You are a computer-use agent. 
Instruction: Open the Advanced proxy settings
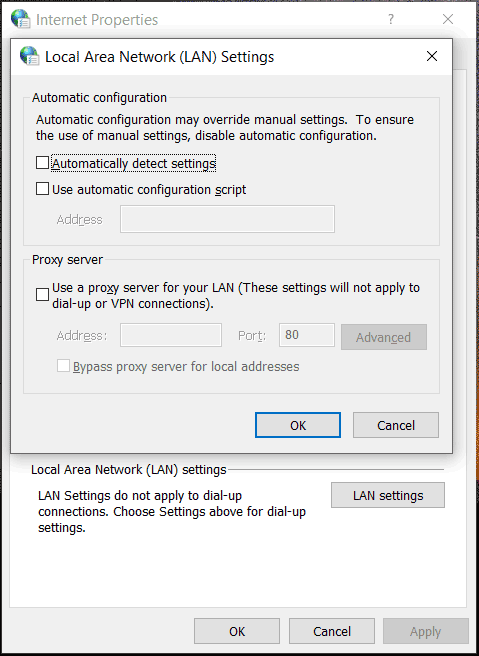tap(384, 337)
